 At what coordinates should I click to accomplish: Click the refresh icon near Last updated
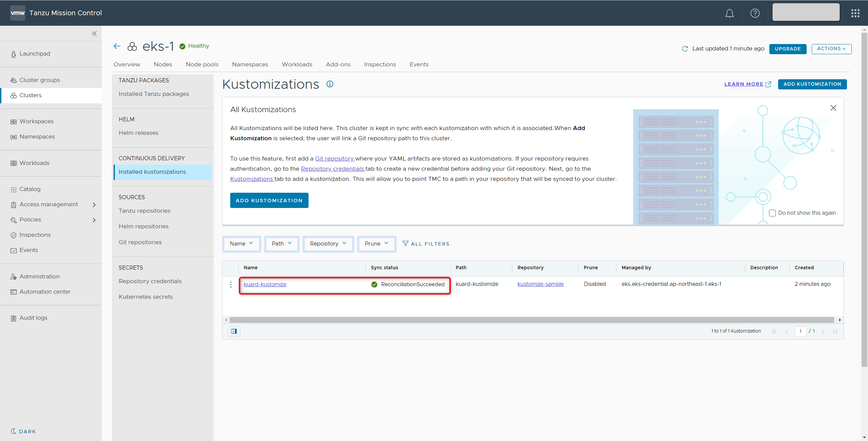pos(685,49)
